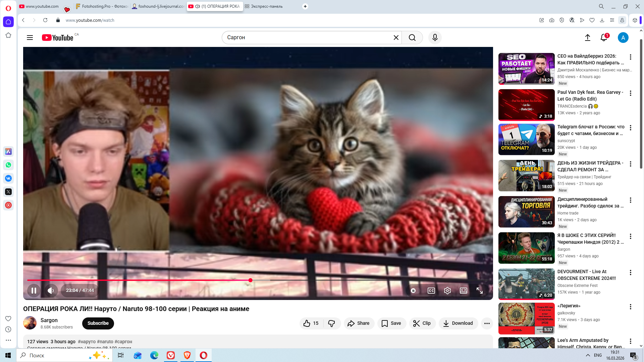Pause the video playback

coord(34,291)
